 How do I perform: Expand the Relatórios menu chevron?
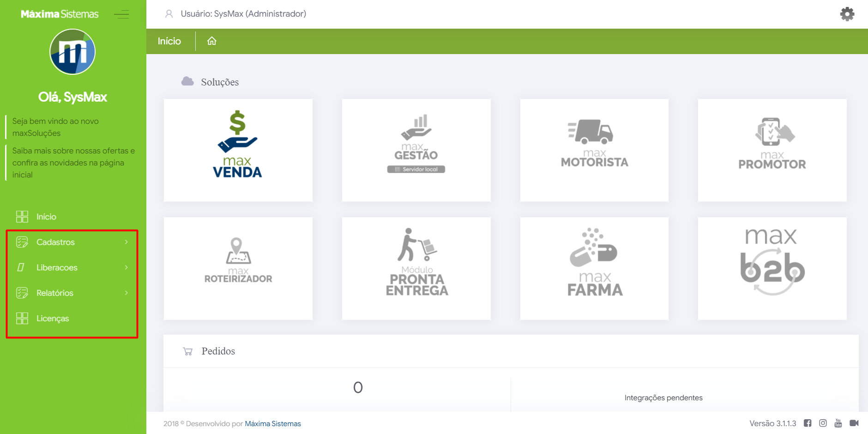coord(126,293)
